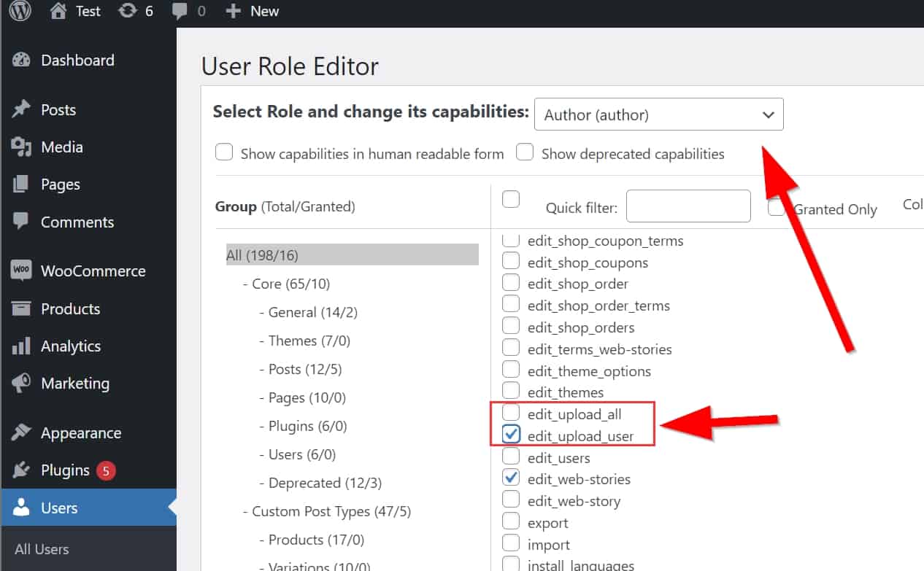924x571 pixels.
Task: Check the Show deprecated capabilities option
Action: tap(525, 152)
